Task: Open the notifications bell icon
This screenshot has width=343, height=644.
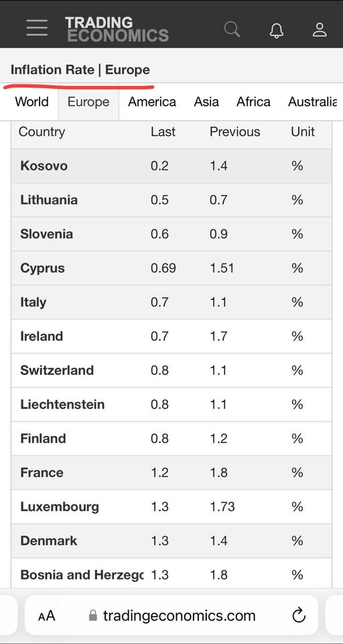Action: click(x=277, y=30)
